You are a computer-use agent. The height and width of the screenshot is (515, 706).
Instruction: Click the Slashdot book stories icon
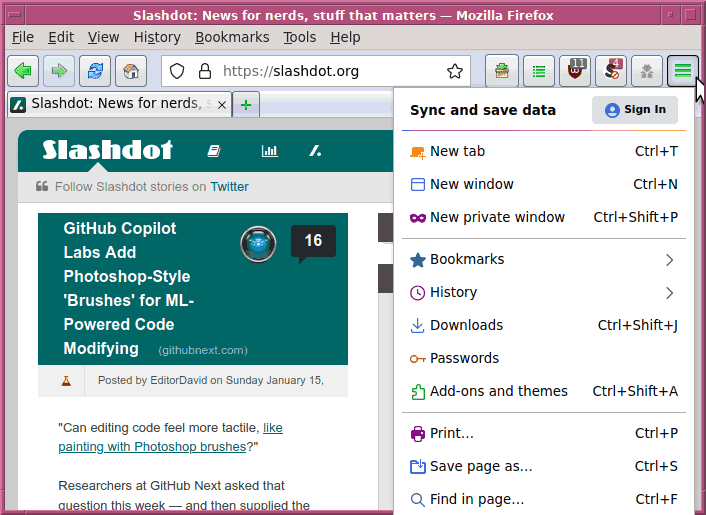pos(214,151)
